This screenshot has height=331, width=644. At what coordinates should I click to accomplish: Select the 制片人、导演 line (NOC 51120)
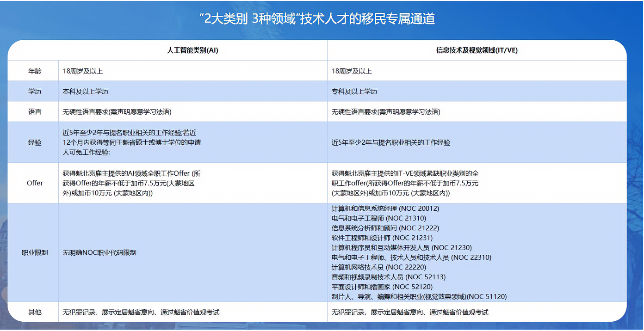[x=419, y=297]
